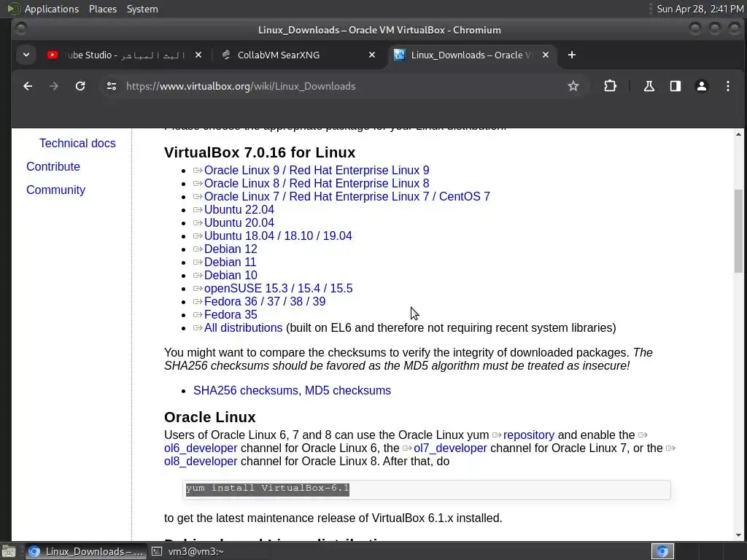Download the Debian 10 package

(x=231, y=275)
